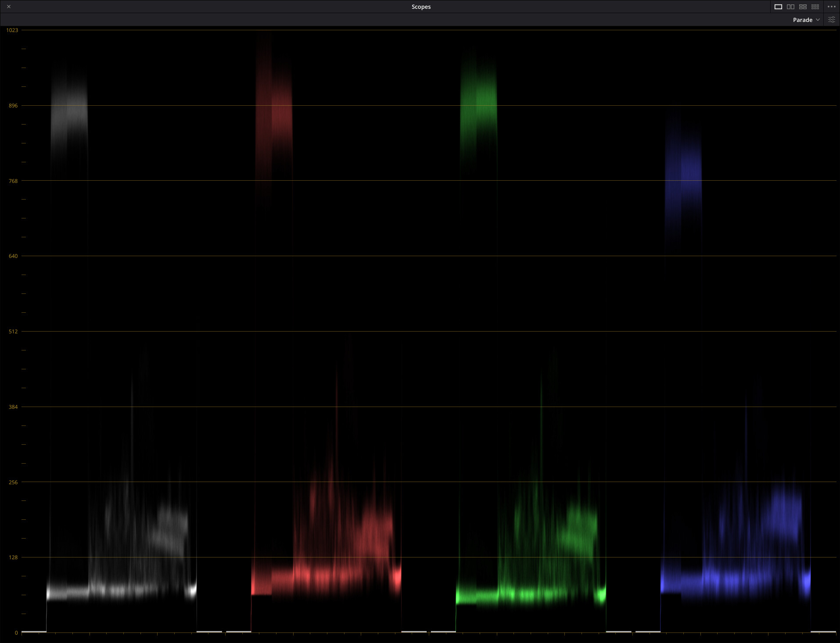Switch to nine-up scope layout
Image resolution: width=840 pixels, height=643 pixels.
coord(815,7)
